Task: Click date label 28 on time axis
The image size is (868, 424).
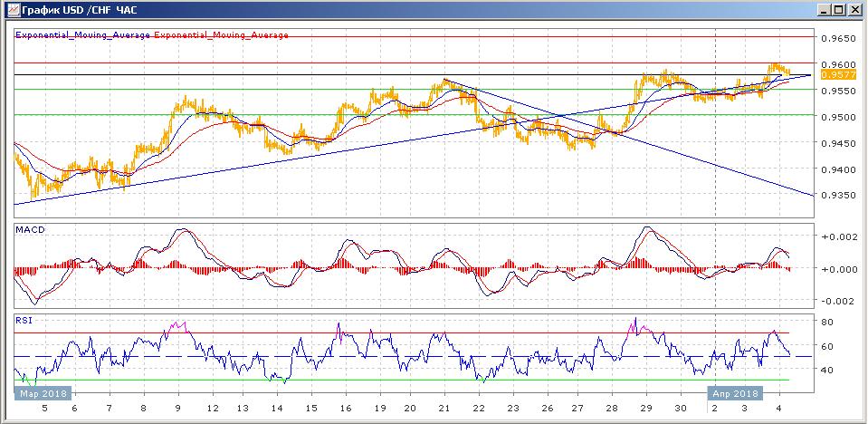Action: click(612, 409)
